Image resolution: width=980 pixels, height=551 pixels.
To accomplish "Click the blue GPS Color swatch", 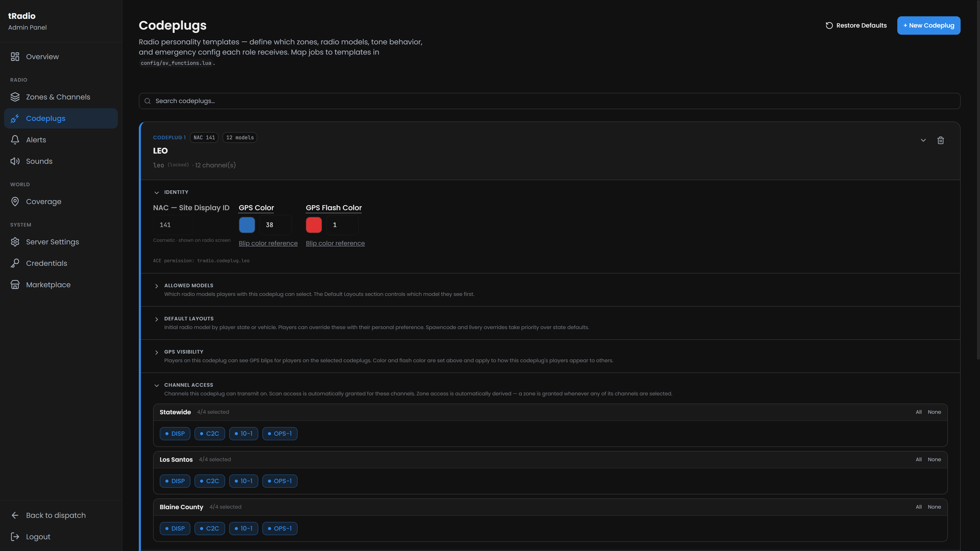I will (x=247, y=225).
